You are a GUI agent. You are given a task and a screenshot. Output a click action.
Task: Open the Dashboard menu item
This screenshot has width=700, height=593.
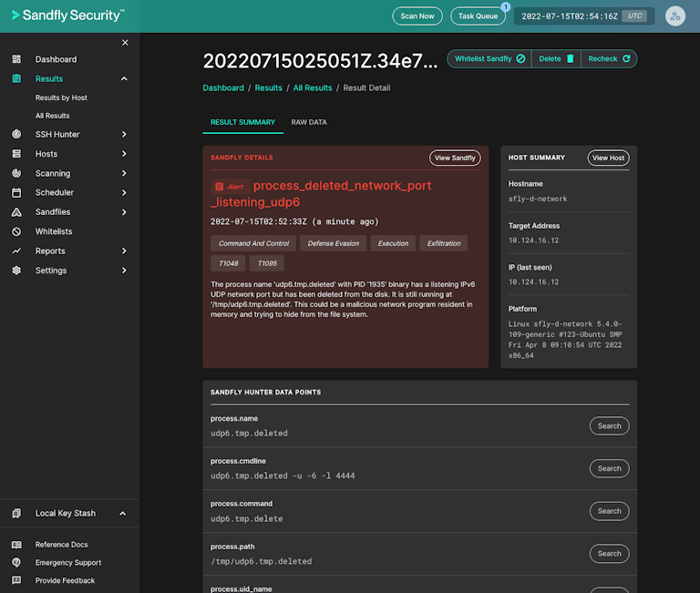[x=56, y=59]
